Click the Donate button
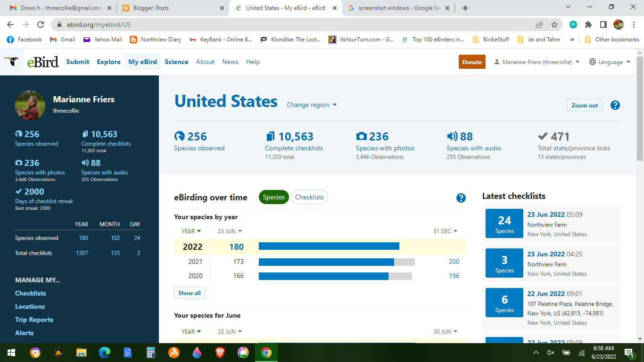The width and height of the screenshot is (644, 362). pos(472,62)
